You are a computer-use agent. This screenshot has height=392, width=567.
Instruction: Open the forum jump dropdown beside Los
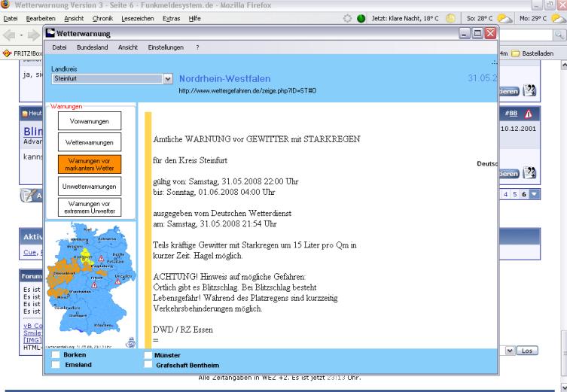[x=510, y=351]
